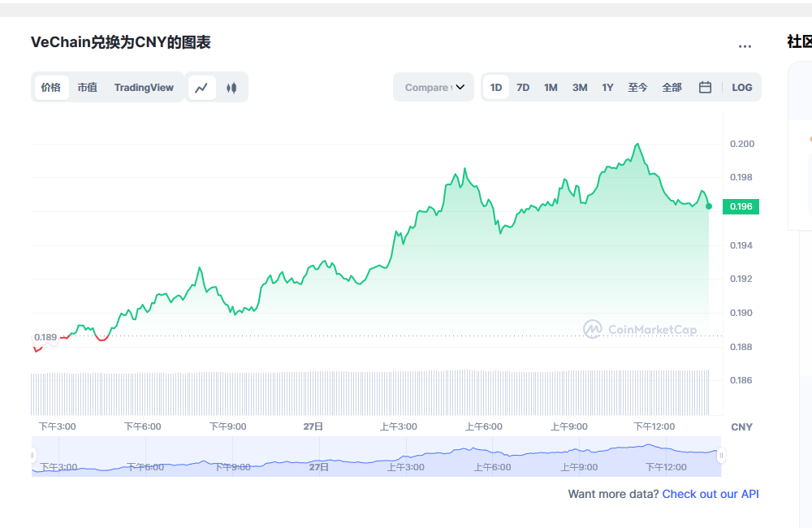The width and height of the screenshot is (812, 528).
Task: Open the calendar date range picker
Action: tap(705, 88)
